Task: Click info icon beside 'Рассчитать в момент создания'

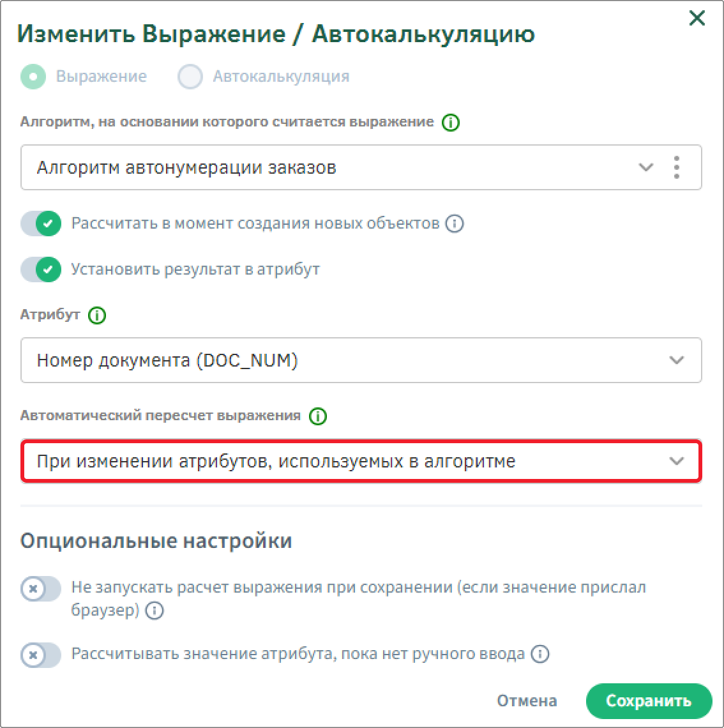Action: pos(455,224)
